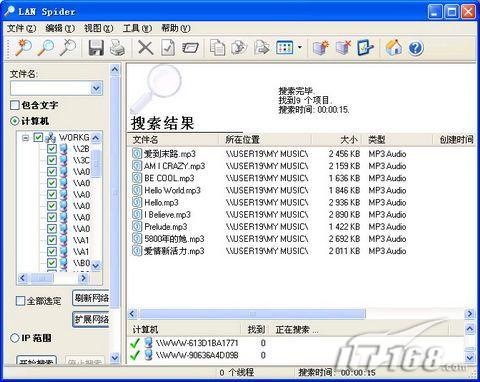The width and height of the screenshot is (480, 382).
Task: Click the 刷新网络 button
Action: 91,298
